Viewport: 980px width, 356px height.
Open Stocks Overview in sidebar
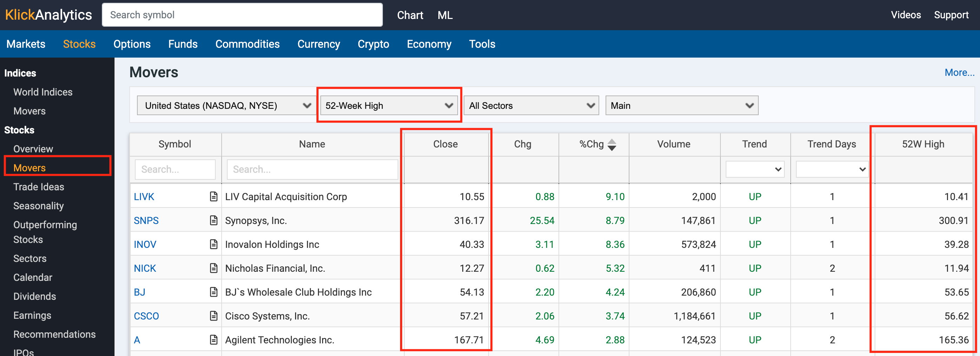click(33, 149)
